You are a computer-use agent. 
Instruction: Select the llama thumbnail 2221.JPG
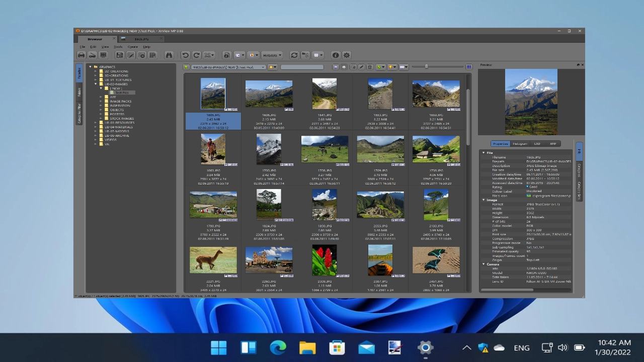(213, 260)
